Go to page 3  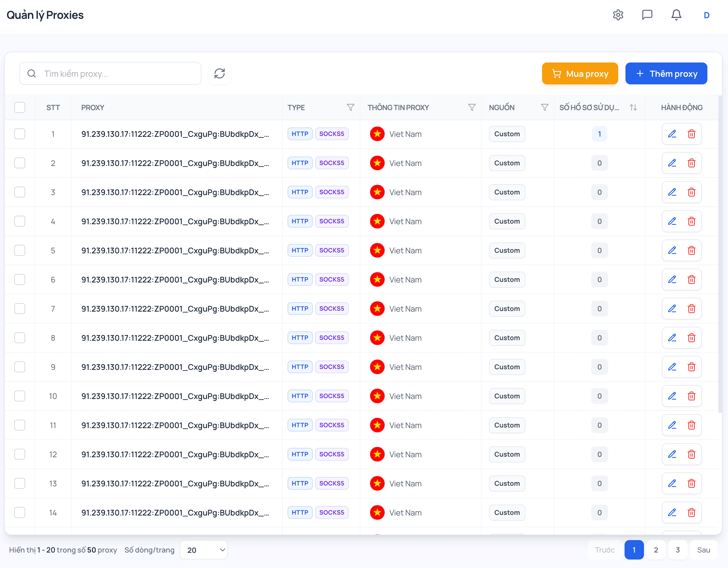point(678,550)
